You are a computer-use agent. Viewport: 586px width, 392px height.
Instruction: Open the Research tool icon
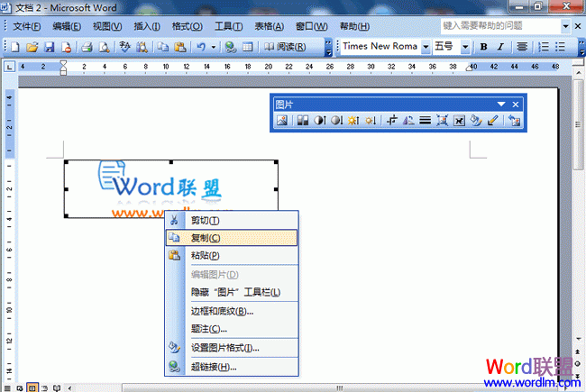point(142,47)
